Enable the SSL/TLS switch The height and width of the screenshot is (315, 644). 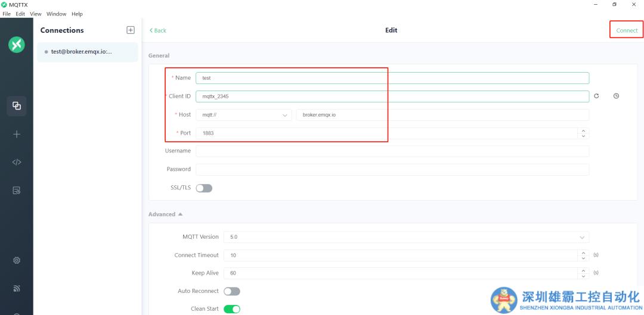tap(204, 188)
